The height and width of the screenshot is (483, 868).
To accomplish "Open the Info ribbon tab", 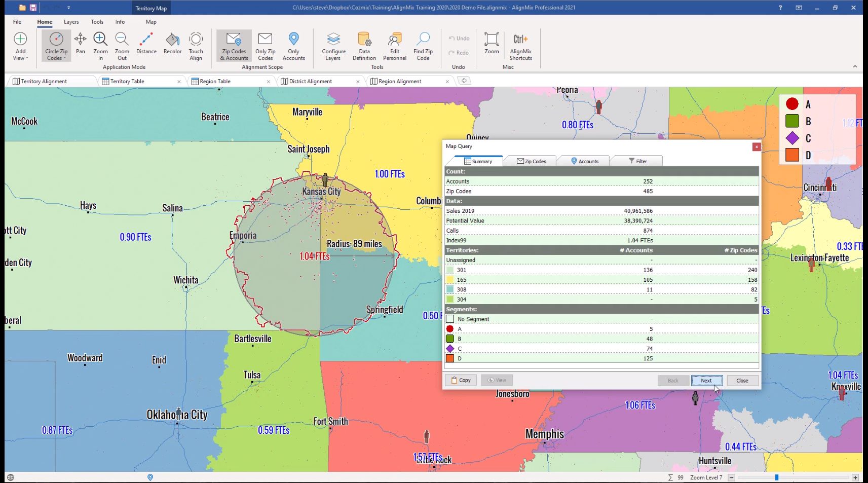I will (120, 22).
